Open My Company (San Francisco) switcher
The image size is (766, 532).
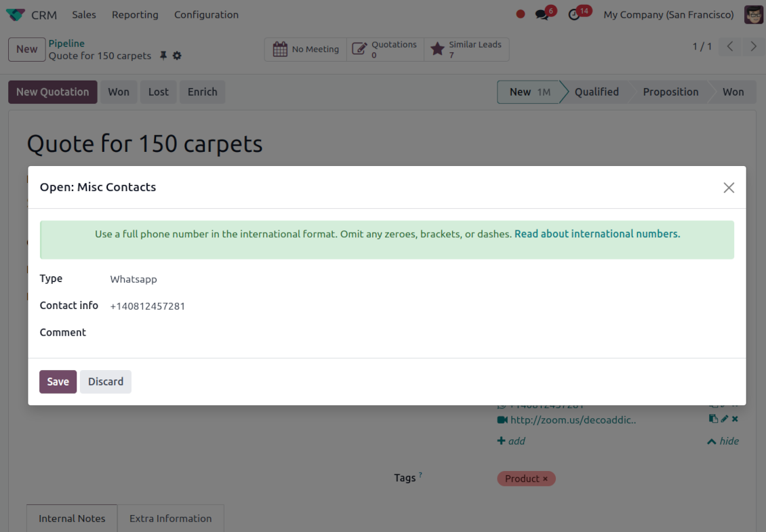coord(668,15)
